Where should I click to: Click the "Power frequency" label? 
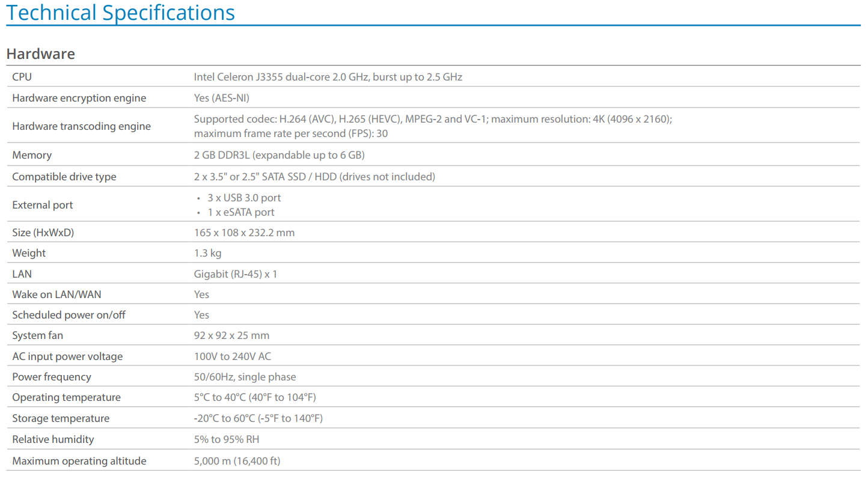click(x=52, y=377)
